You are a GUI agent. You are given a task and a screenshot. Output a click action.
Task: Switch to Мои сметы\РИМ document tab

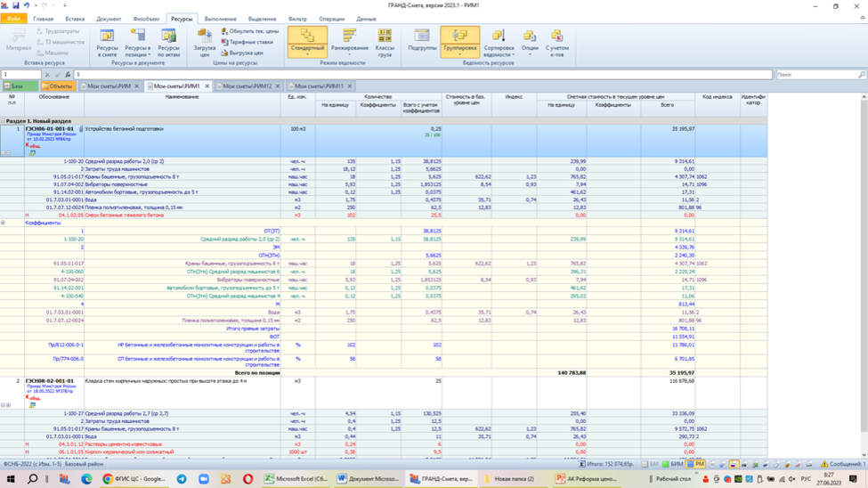(x=109, y=85)
